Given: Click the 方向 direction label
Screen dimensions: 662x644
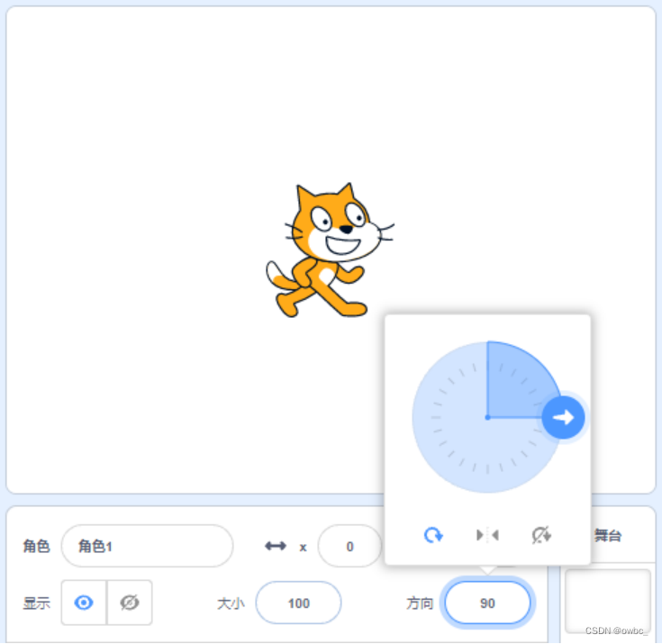Looking at the screenshot, I should pos(420,603).
